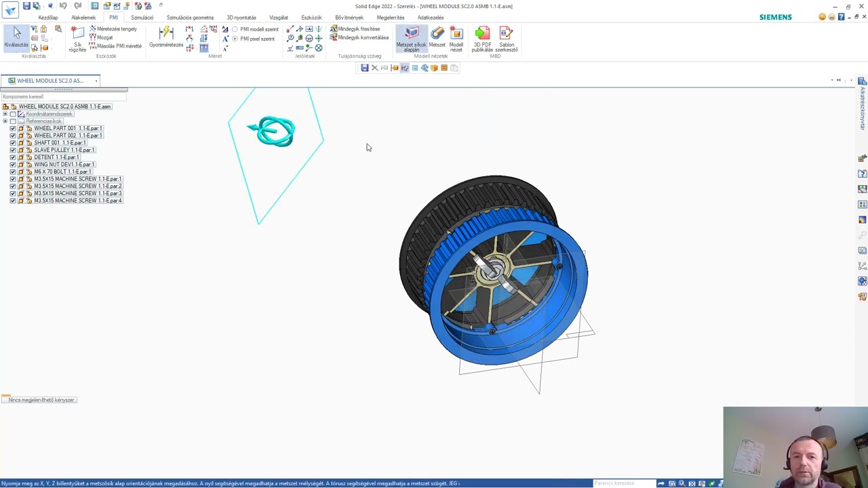Select the Kiválasztás arrow tool

16,38
